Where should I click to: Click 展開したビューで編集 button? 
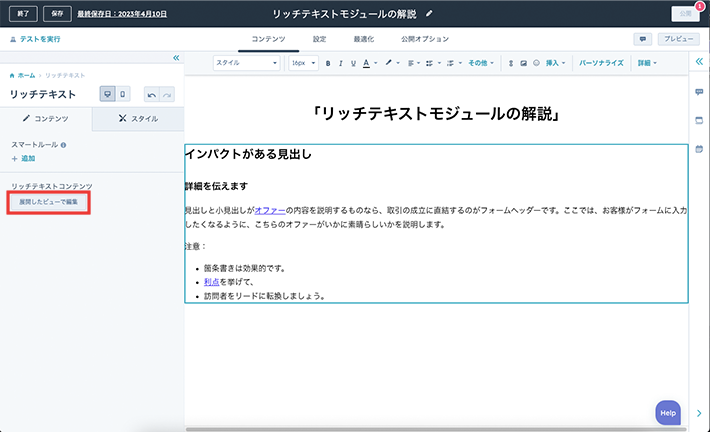[48, 202]
